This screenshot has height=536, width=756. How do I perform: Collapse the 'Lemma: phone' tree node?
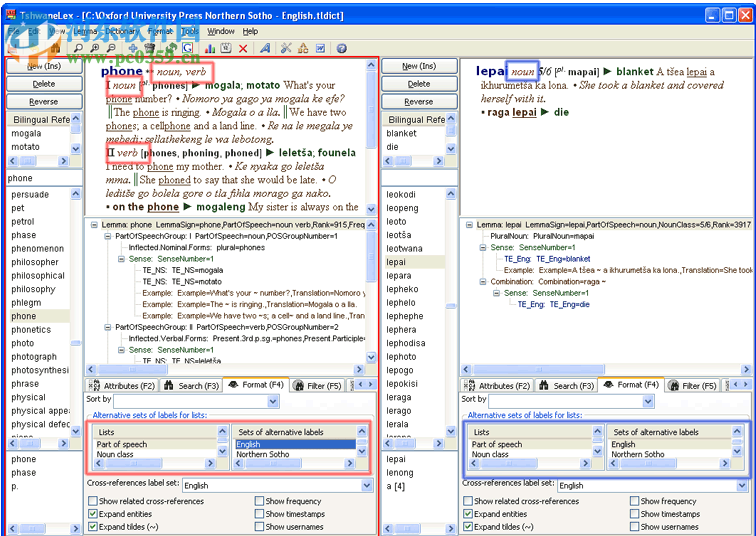pos(94,225)
